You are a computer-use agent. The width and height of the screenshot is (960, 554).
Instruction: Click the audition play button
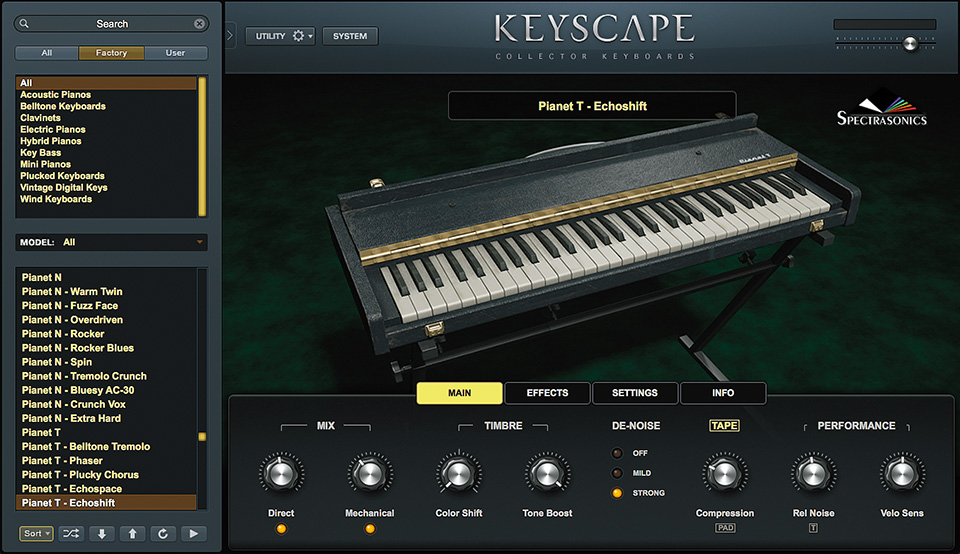[x=193, y=534]
